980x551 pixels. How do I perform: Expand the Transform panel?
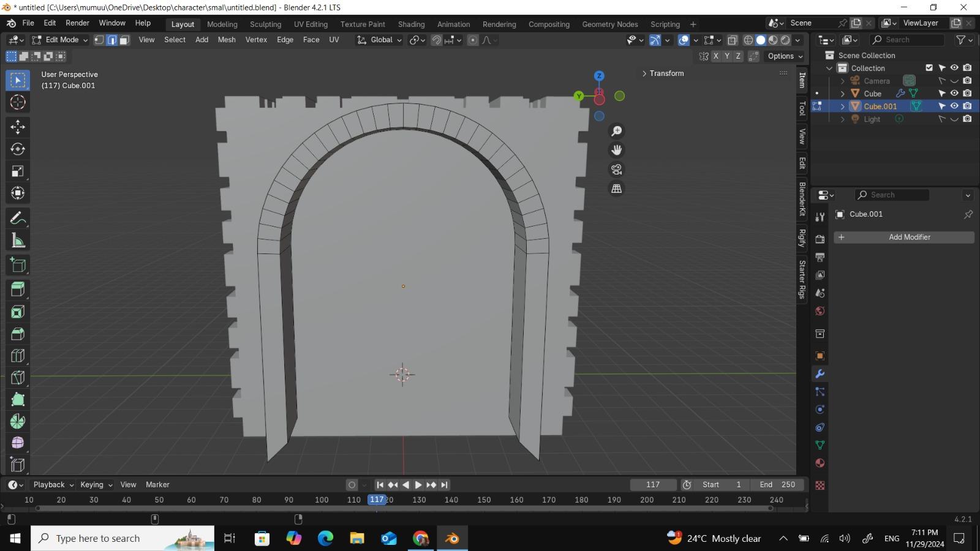click(x=663, y=73)
